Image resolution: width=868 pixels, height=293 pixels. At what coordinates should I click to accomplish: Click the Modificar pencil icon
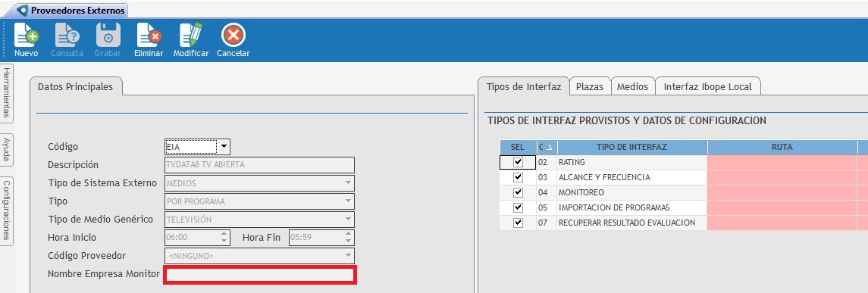(191, 36)
